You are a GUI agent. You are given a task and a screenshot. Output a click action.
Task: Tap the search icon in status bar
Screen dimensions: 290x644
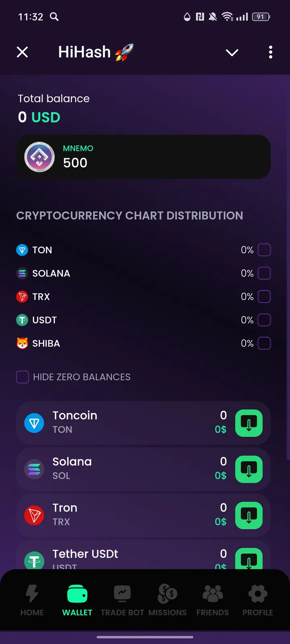tap(54, 17)
